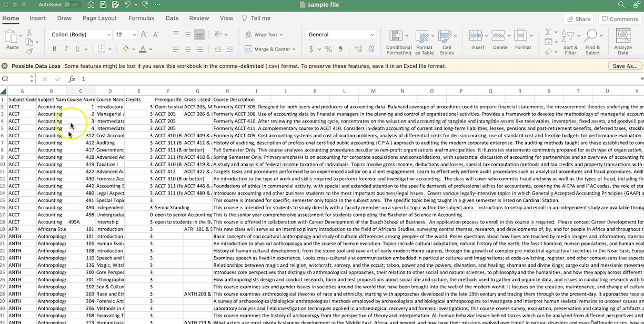Expand the Merge & Center dropdown arrow
Image resolution: width=644 pixels, height=324 pixels.
294,49
